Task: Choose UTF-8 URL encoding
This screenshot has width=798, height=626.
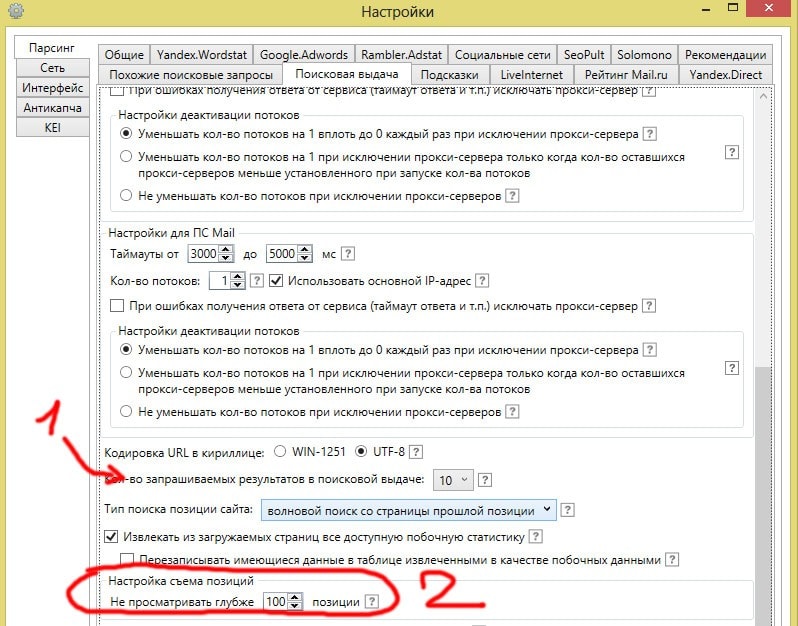Action: point(361,451)
